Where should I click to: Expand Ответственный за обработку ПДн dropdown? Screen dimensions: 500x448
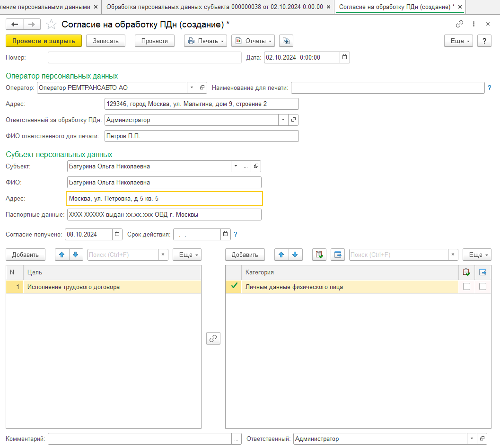[283, 120]
